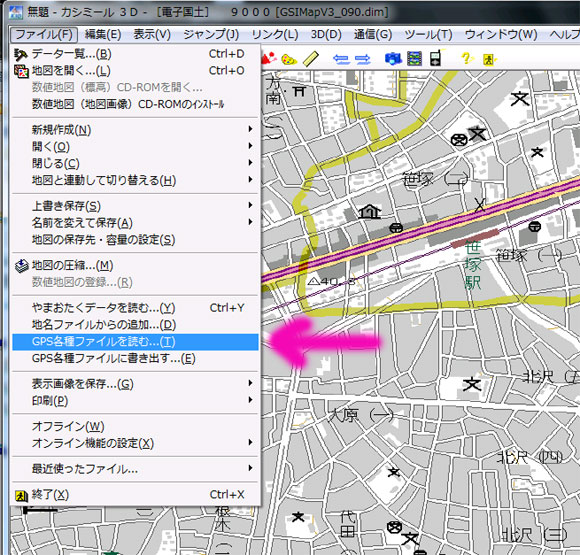The height and width of the screenshot is (555, 580).
Task: Open the GPS handheld device icon
Action: click(436, 58)
